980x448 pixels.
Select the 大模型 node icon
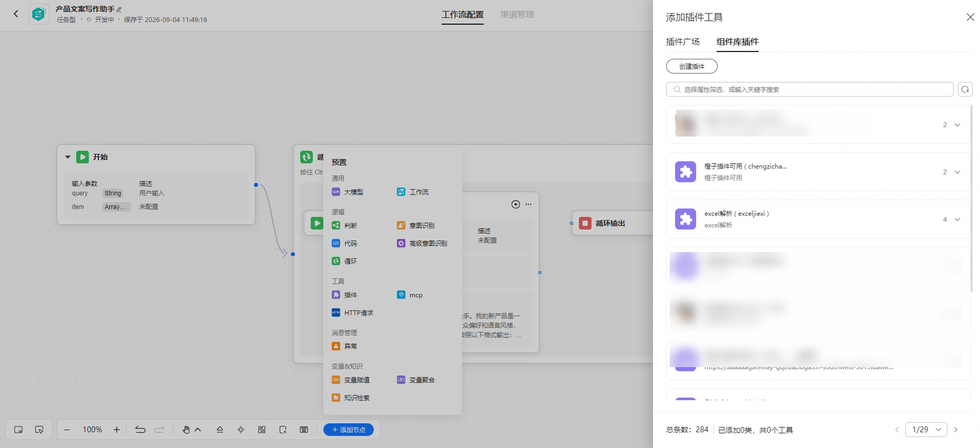tap(335, 192)
